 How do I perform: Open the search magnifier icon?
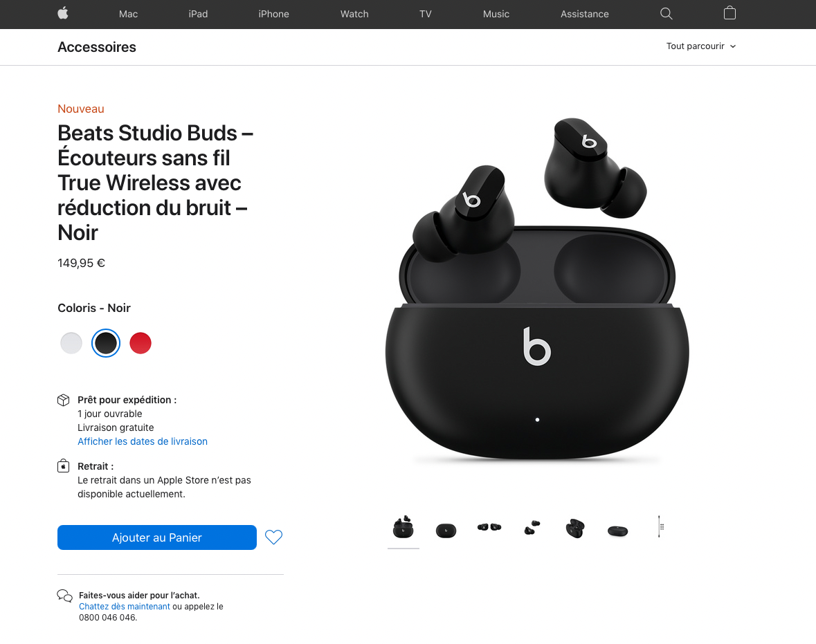[666, 14]
